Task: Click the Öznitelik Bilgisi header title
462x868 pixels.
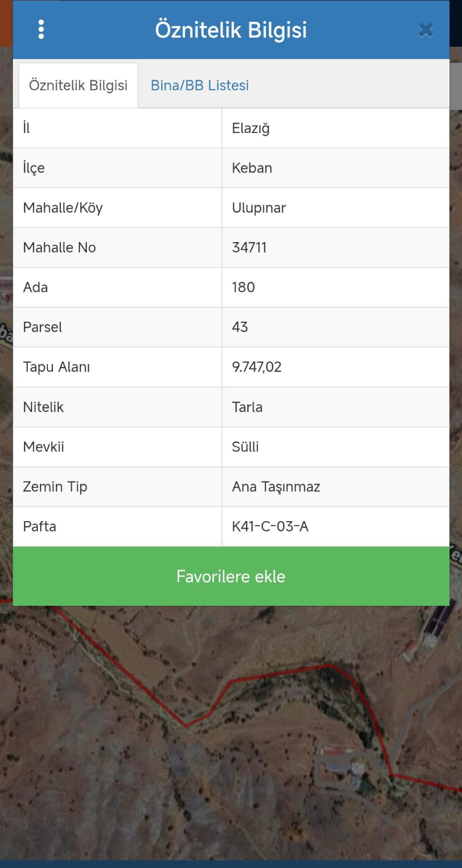Action: coord(231,30)
